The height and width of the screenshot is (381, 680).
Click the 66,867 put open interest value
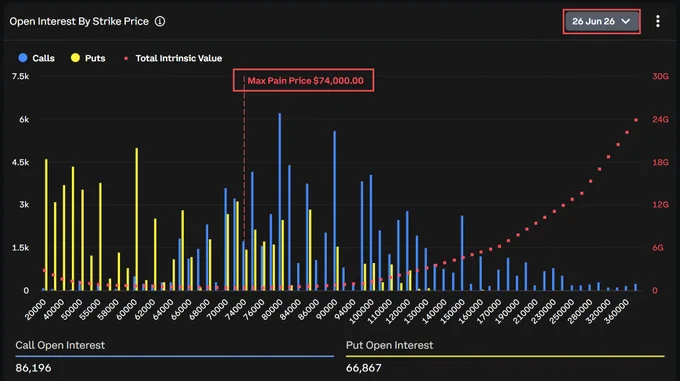click(364, 368)
